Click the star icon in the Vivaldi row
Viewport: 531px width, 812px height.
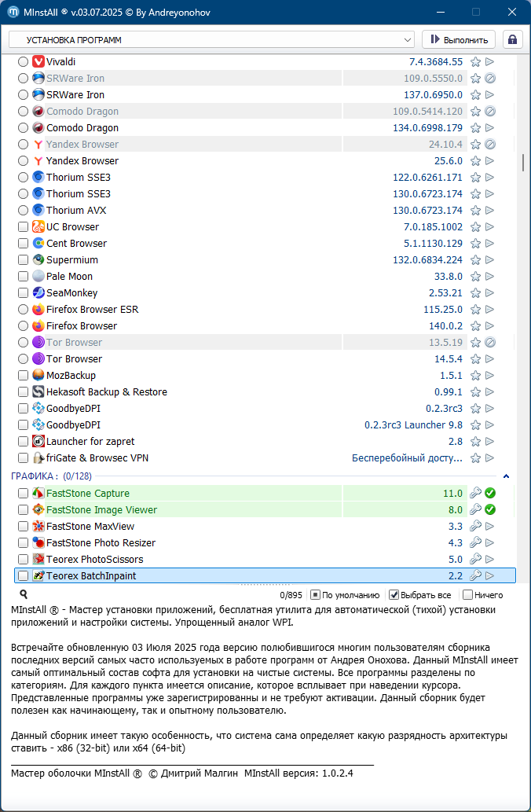[475, 61]
